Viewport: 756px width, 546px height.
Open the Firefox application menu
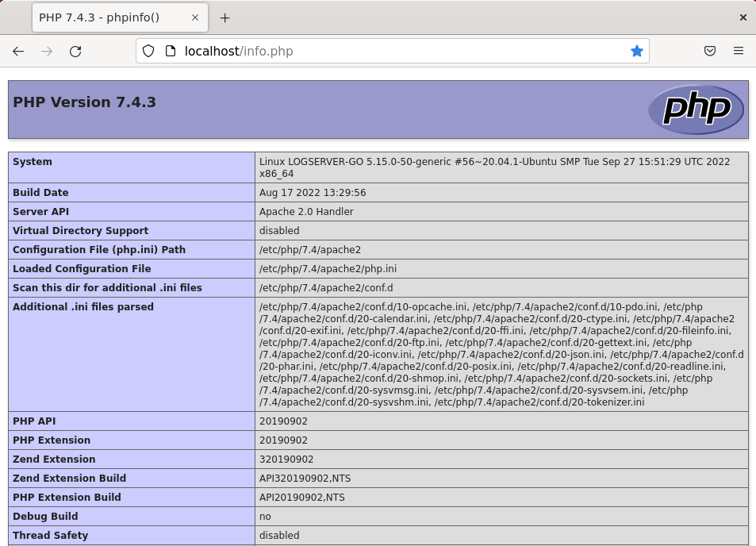point(739,52)
